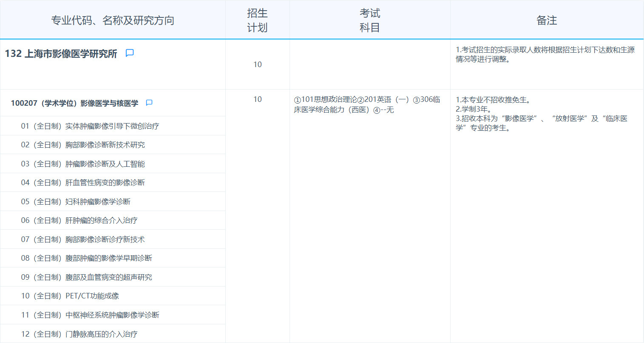Screen dimensions: 644x343
Task: Open the comment bubble beside 100207 影像医学与核医学
Action: pos(148,102)
